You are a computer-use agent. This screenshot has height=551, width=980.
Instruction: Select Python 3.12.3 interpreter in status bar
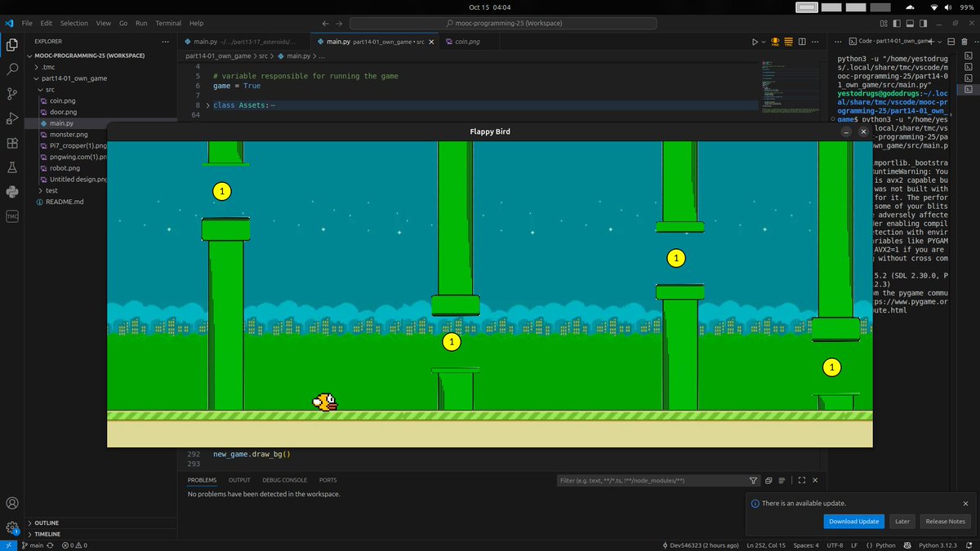(938, 544)
